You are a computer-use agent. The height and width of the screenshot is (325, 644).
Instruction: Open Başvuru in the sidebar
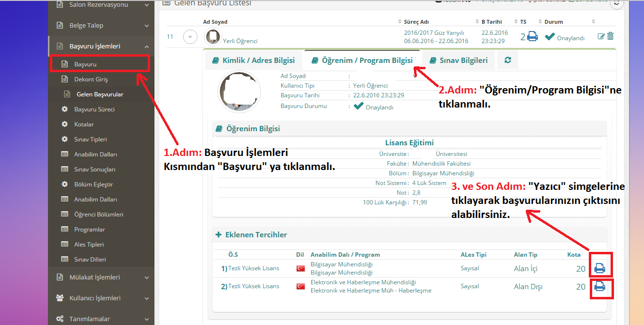point(85,64)
